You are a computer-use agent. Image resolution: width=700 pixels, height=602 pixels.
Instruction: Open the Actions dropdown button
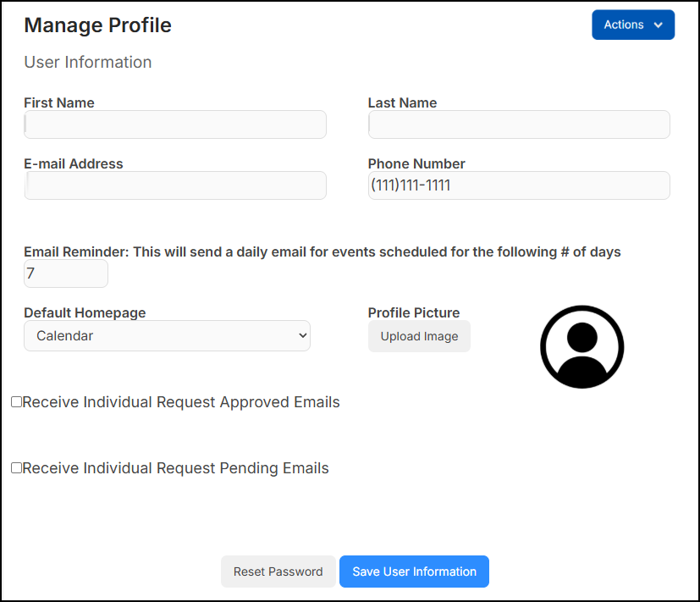[x=633, y=25]
